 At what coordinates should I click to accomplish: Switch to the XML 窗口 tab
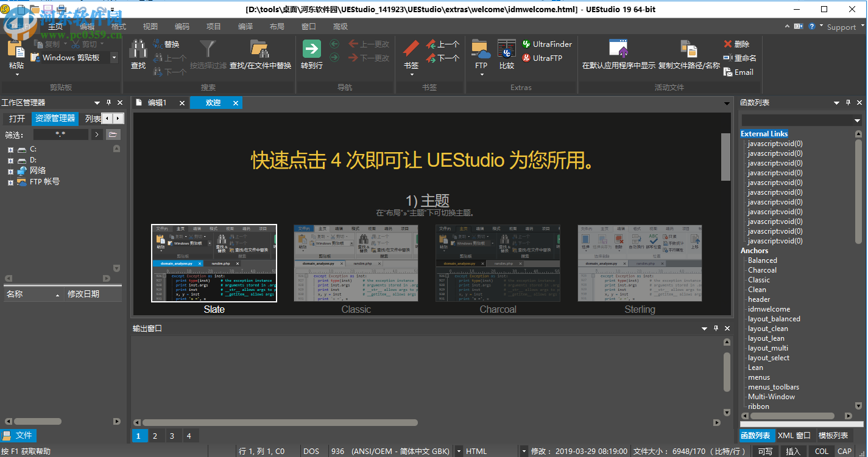(x=794, y=436)
